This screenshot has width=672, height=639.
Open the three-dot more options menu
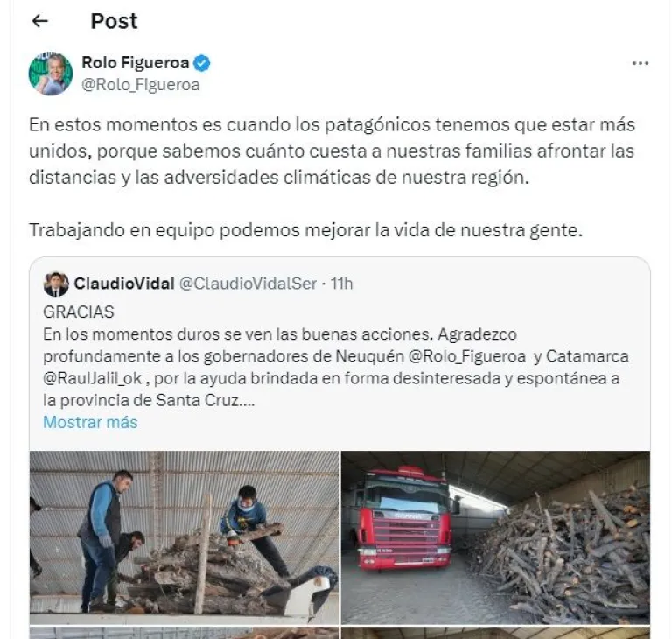[640, 64]
